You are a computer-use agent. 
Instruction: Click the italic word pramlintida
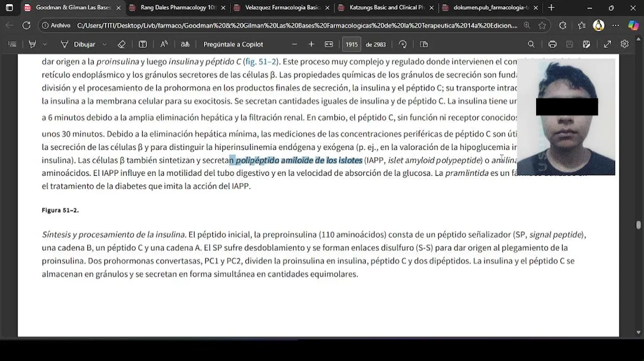pyautogui.click(x=466, y=173)
